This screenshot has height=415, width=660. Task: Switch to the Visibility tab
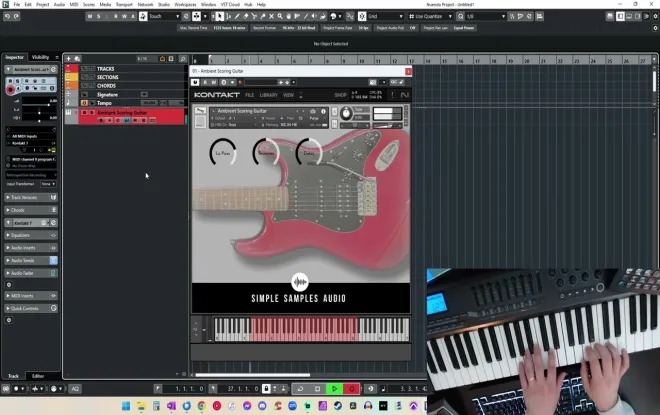coord(40,57)
